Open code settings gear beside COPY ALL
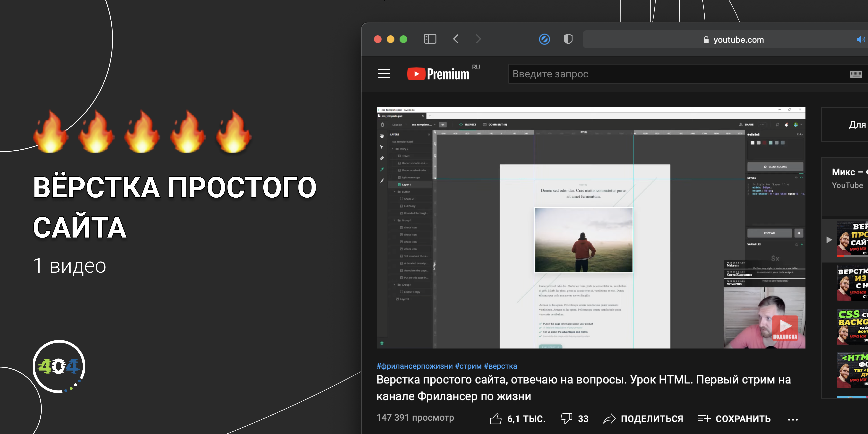868x434 pixels. [799, 233]
